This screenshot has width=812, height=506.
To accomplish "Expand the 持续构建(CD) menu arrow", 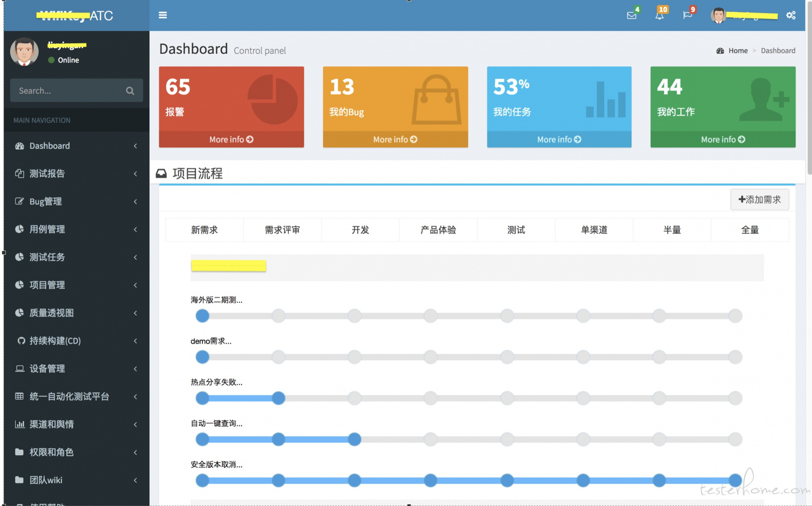I will point(135,341).
